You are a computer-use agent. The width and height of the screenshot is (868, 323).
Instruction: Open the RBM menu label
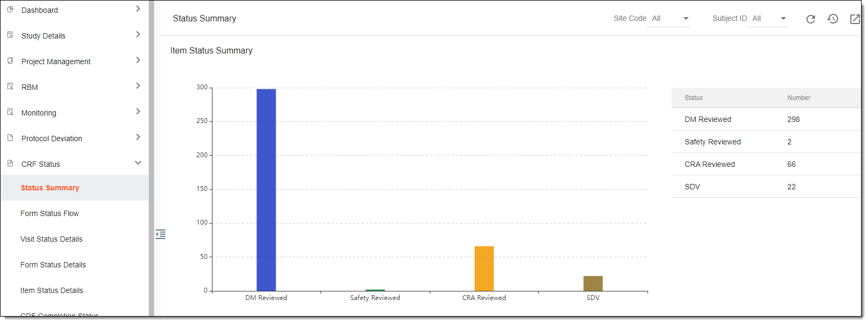(x=29, y=87)
